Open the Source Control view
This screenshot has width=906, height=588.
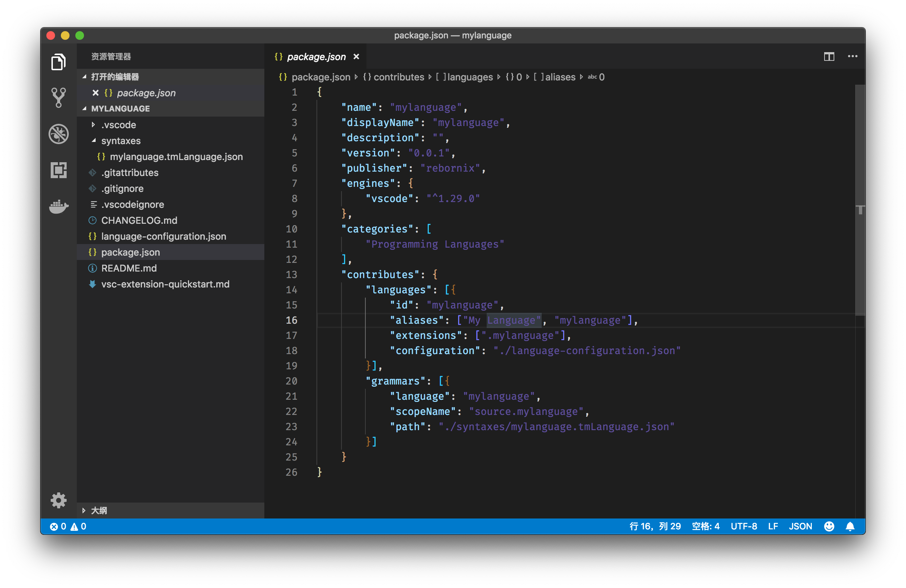[x=58, y=98]
